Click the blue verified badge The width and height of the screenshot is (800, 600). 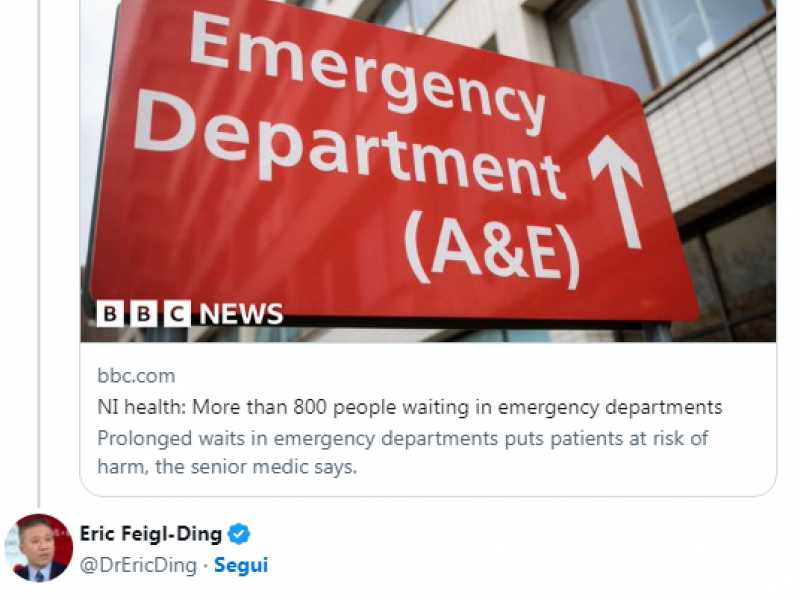pos(238,534)
